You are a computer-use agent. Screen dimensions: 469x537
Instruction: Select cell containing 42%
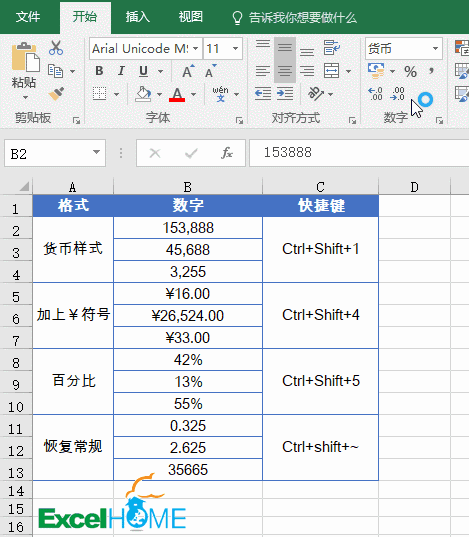coord(188,360)
